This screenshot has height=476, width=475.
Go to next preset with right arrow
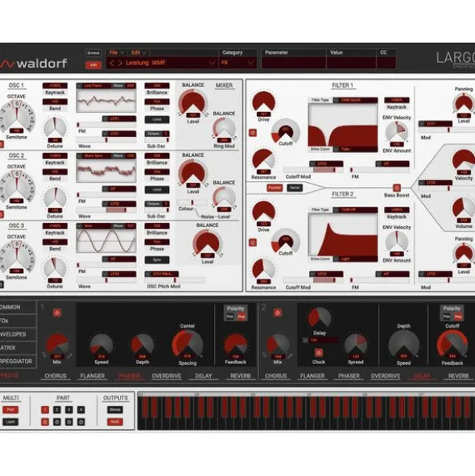point(120,63)
